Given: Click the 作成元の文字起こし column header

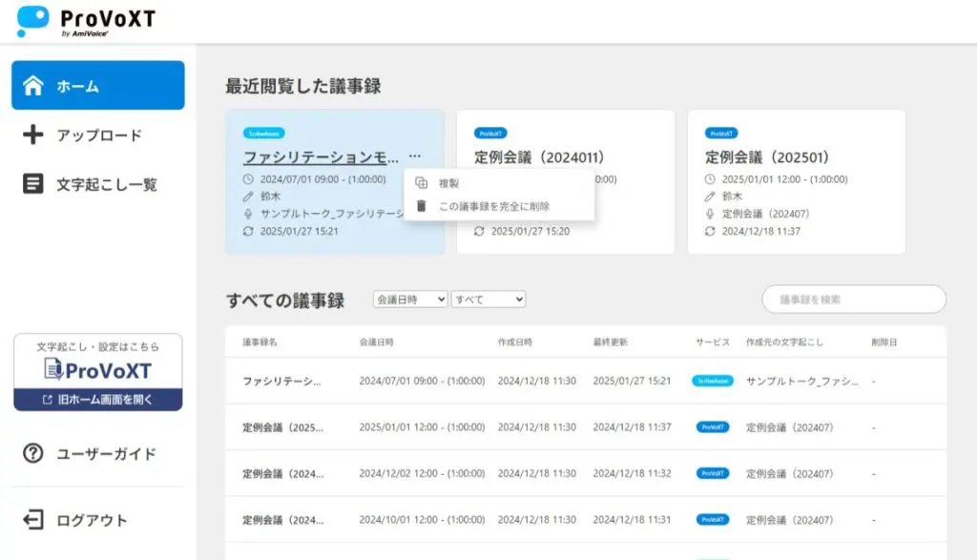Looking at the screenshot, I should tap(784, 342).
